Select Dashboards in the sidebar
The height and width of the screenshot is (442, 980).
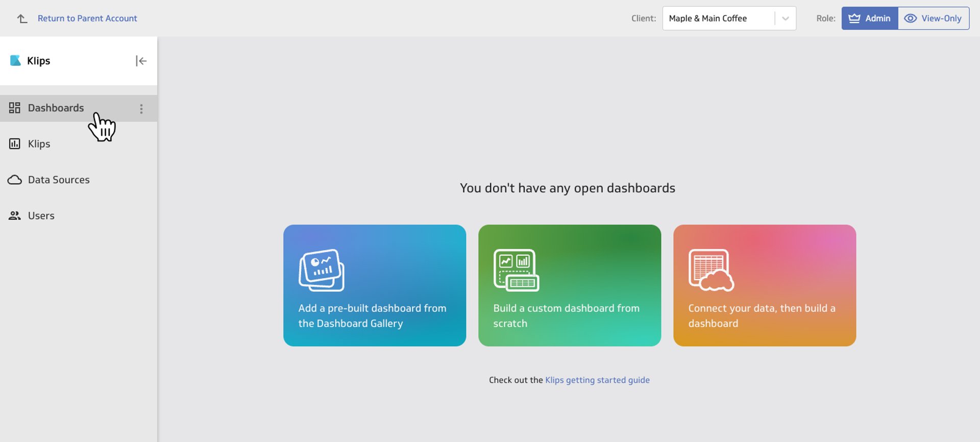point(79,108)
